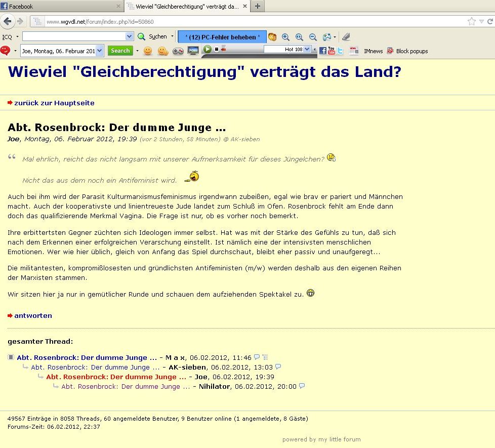Open the YouTube toolbar shortcut
495x448 pixels.
(332, 51)
